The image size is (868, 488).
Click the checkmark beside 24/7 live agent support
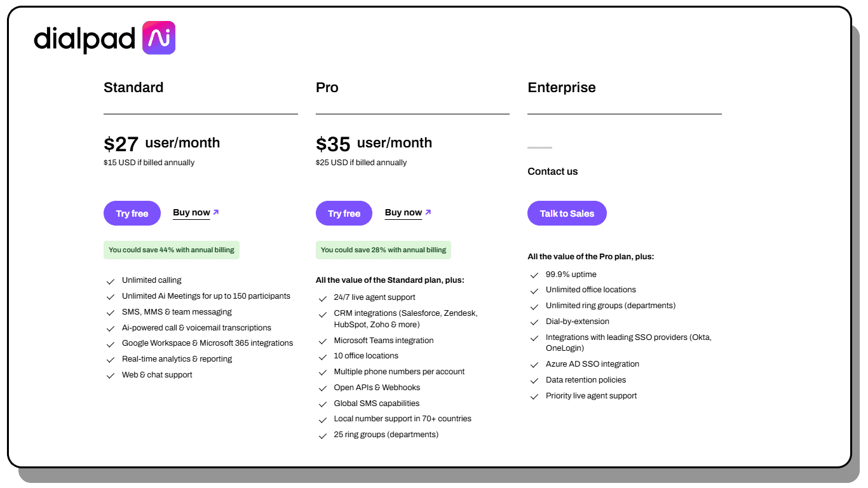(x=323, y=298)
